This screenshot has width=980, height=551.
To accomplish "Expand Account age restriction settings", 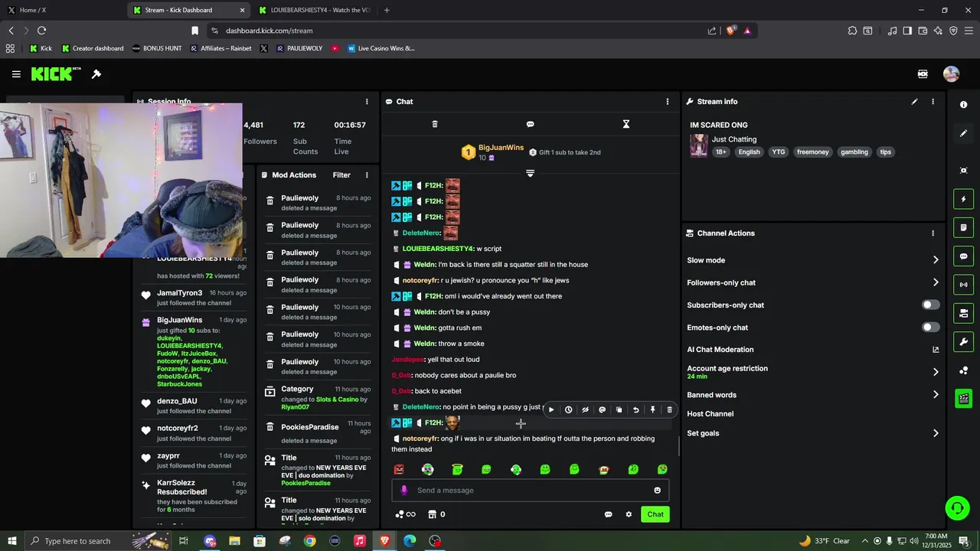I will (935, 372).
